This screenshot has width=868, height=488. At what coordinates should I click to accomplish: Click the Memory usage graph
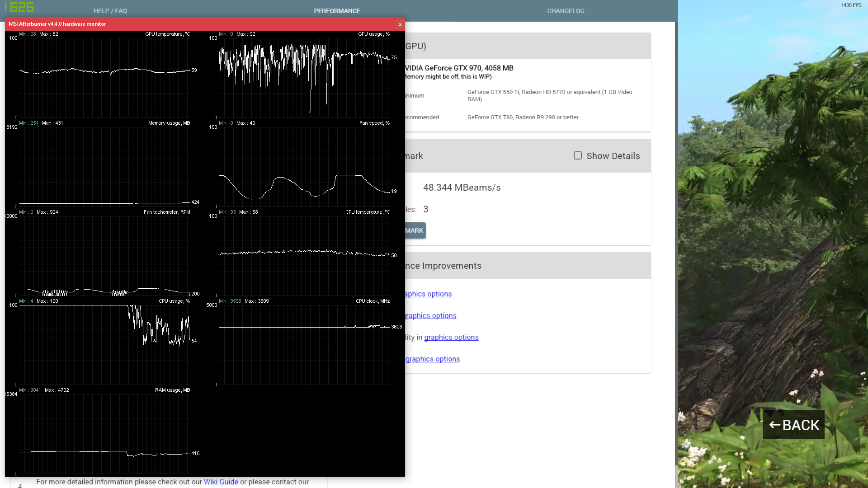pos(104,167)
